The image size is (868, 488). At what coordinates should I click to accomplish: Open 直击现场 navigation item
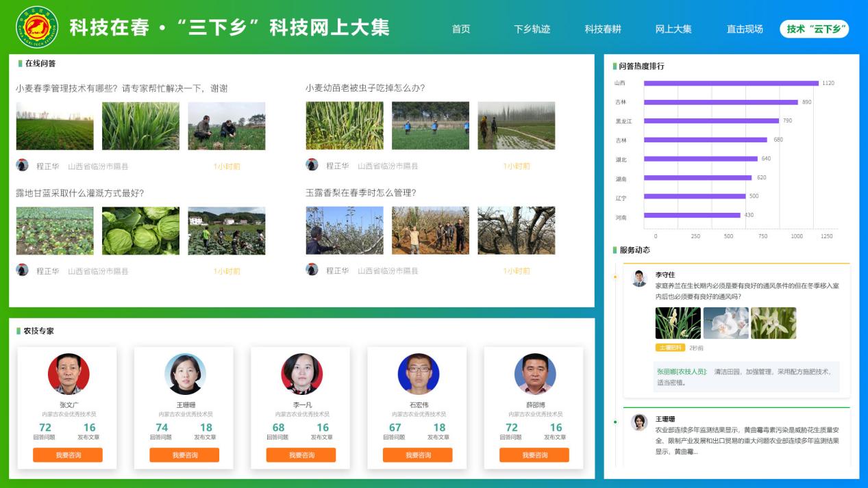point(745,29)
